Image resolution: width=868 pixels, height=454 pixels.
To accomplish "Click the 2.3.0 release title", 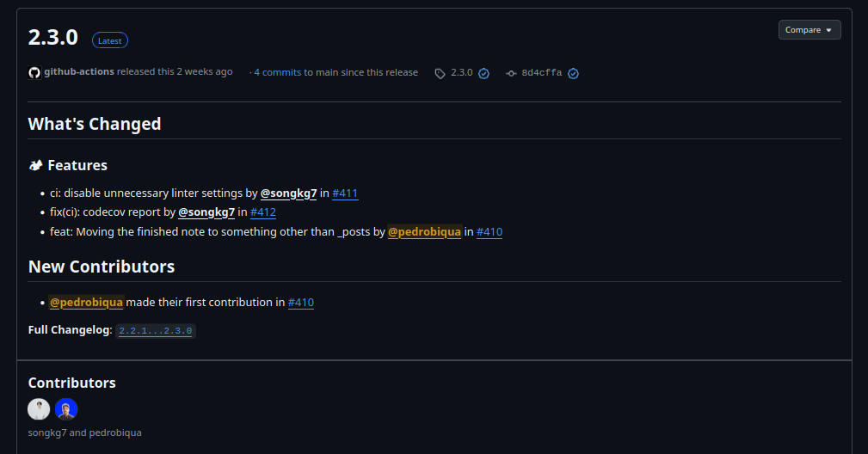I will point(53,37).
